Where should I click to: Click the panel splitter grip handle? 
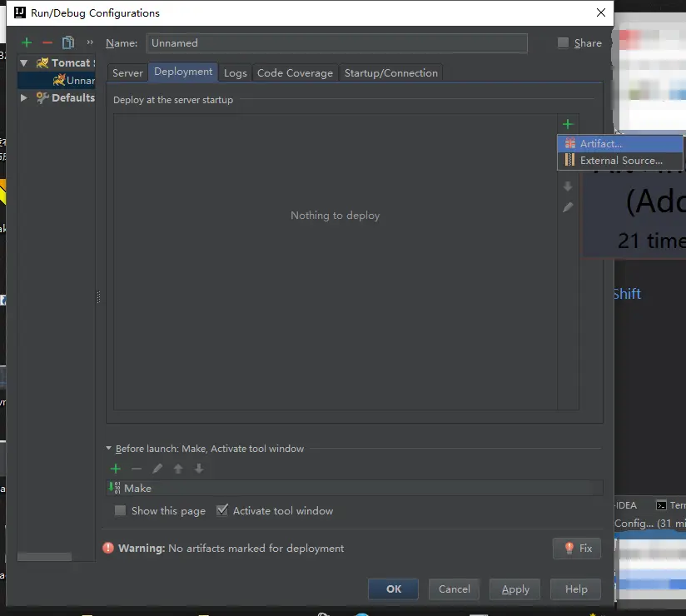pos(98,297)
